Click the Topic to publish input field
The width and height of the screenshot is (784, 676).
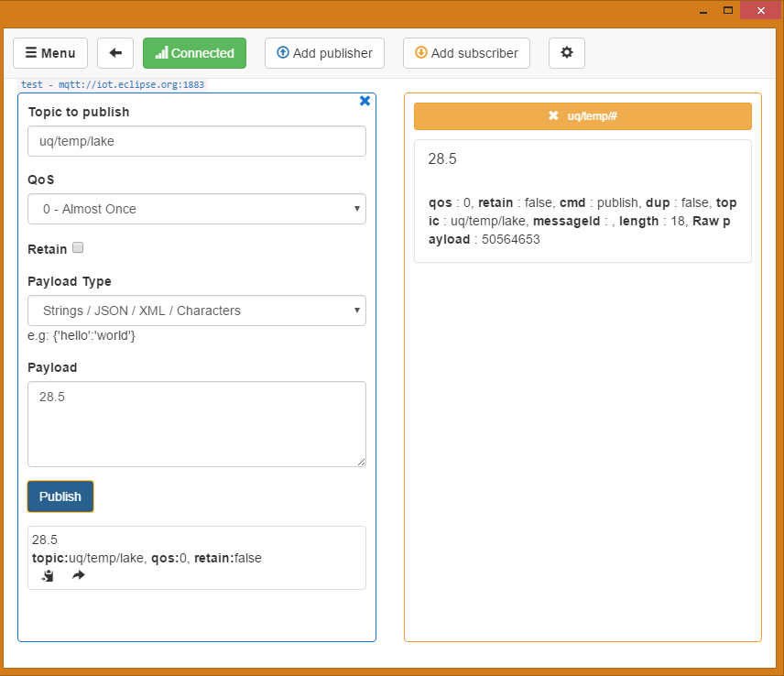tap(197, 141)
